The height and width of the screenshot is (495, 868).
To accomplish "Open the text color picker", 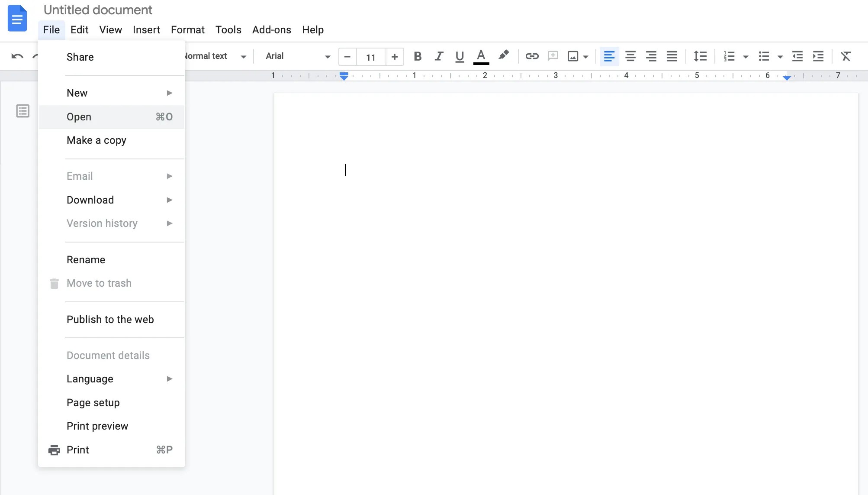I will click(x=481, y=56).
